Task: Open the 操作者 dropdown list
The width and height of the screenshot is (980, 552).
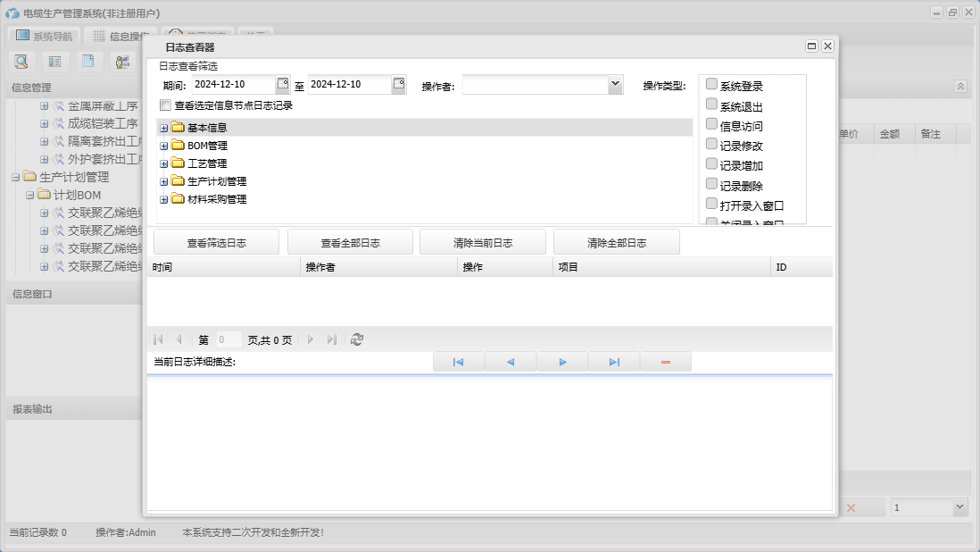Action: coord(615,84)
